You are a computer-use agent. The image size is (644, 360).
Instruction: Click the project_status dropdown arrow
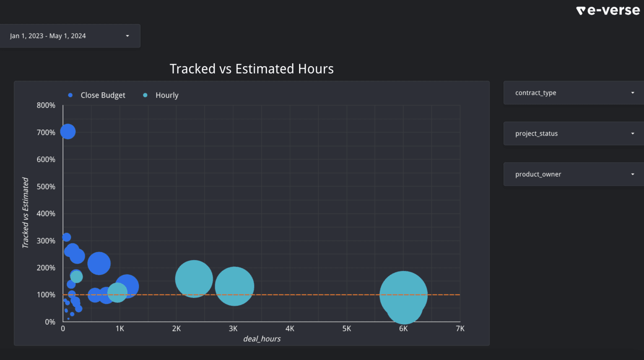(633, 133)
